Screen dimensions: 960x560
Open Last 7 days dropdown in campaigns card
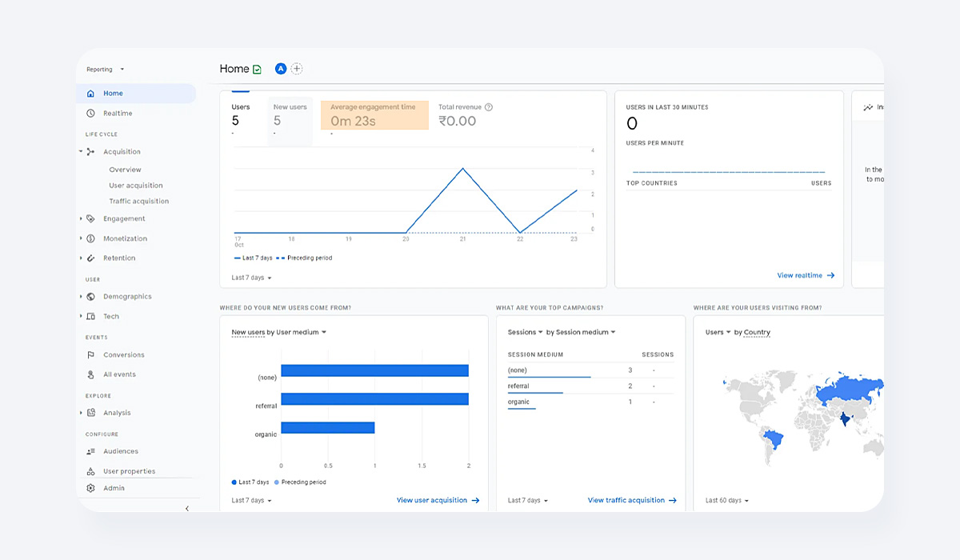tap(528, 501)
